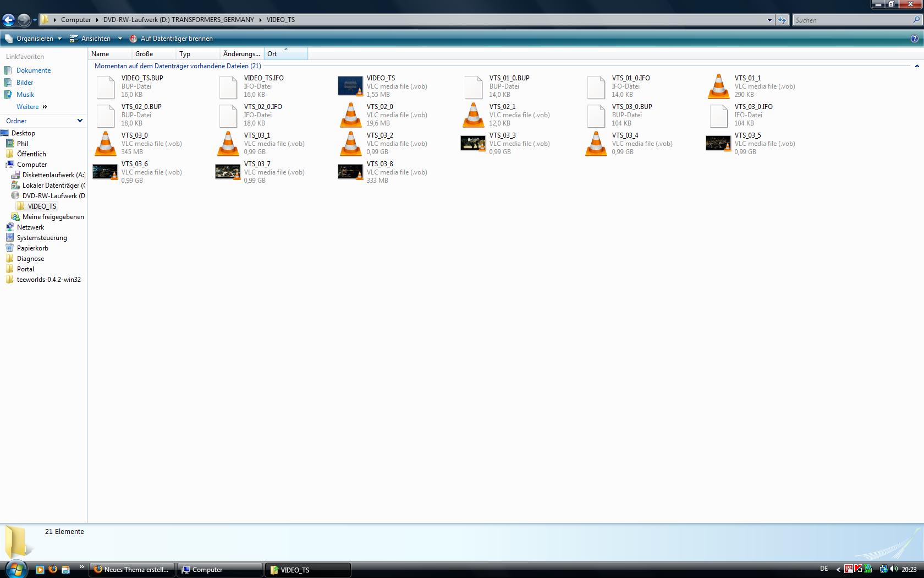Click into the Suchen search field

coord(853,20)
